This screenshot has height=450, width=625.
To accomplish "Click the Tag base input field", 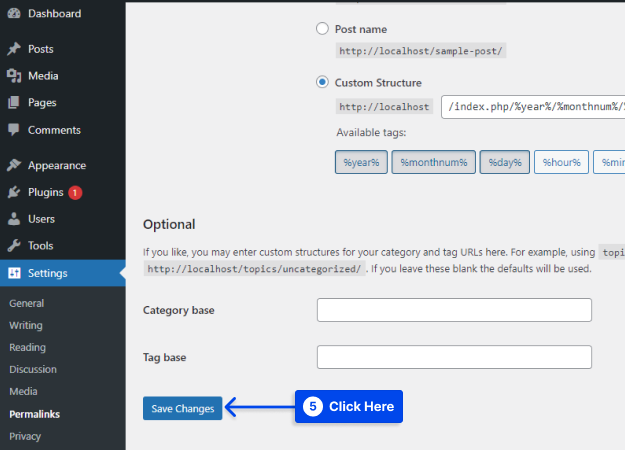I will click(454, 357).
